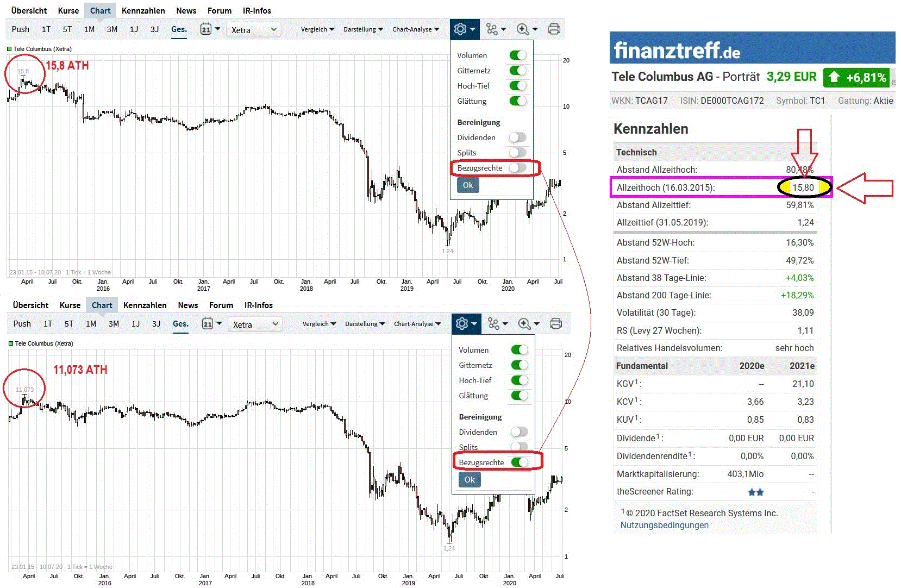Select the Ges. timeframe in the upper chart

pyautogui.click(x=179, y=29)
